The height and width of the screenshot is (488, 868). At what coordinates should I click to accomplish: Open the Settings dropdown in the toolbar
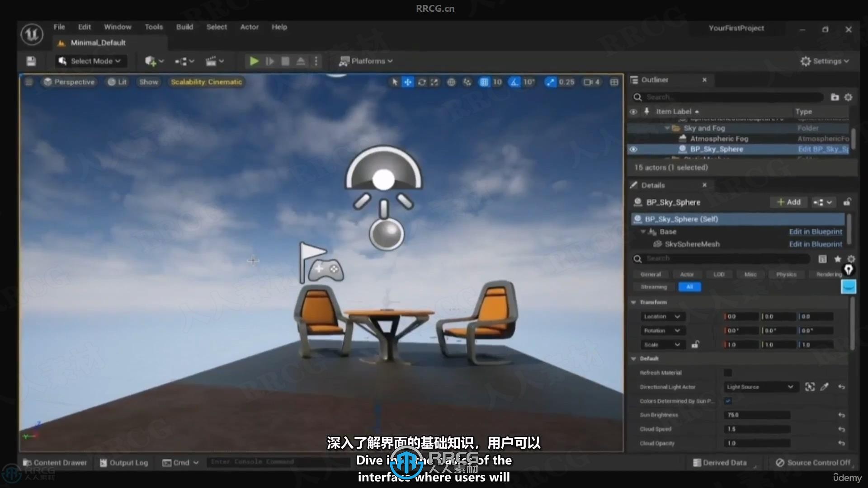click(825, 61)
